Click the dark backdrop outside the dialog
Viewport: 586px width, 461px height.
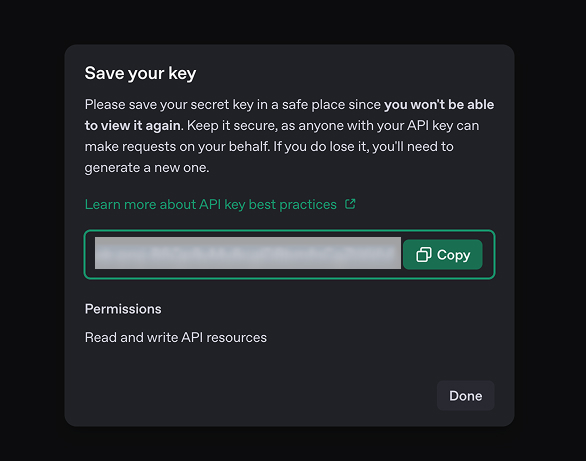click(x=30, y=224)
